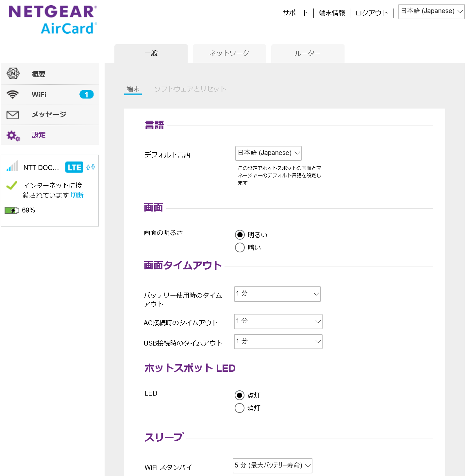Click the 切断 disconnect link
This screenshot has height=476, width=468.
(x=77, y=195)
